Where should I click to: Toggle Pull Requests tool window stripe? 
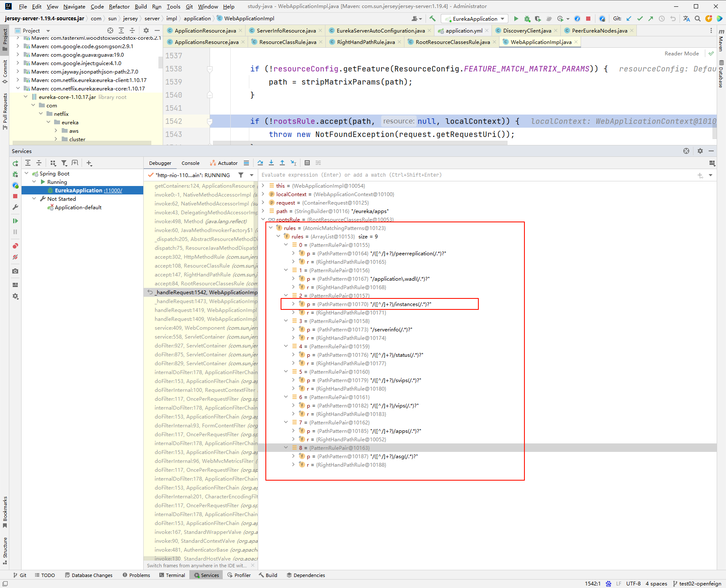click(5, 111)
